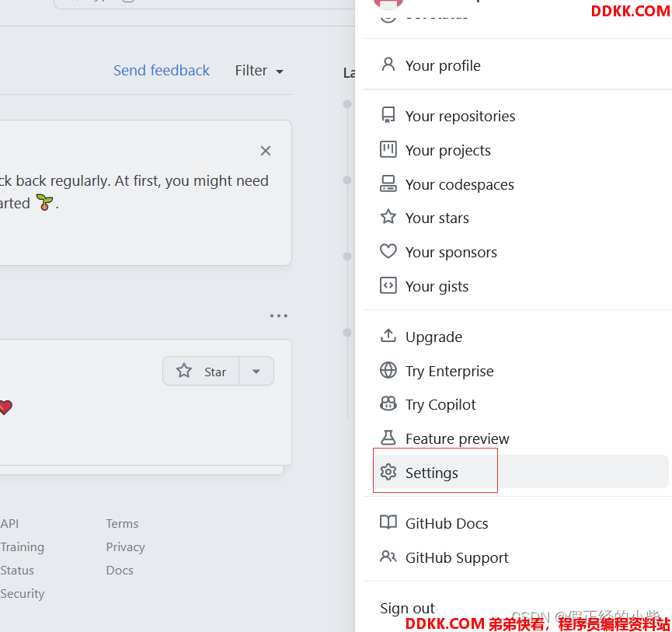
Task: Expand the dropdown arrow beside Star button
Action: 256,372
